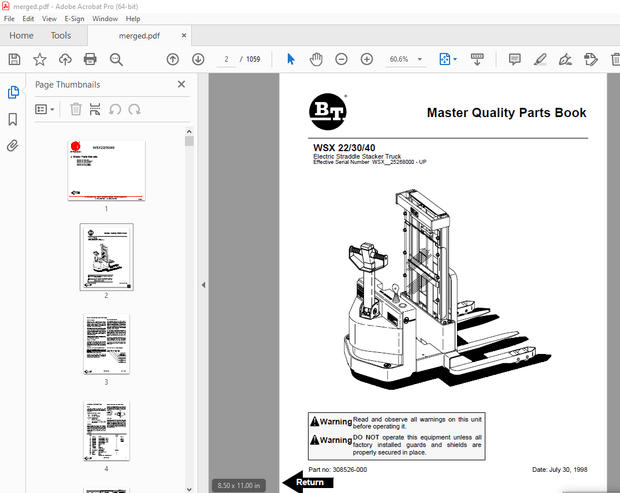Save the file with floppy disk icon
Viewport: 620px width, 493px height.
tap(15, 59)
